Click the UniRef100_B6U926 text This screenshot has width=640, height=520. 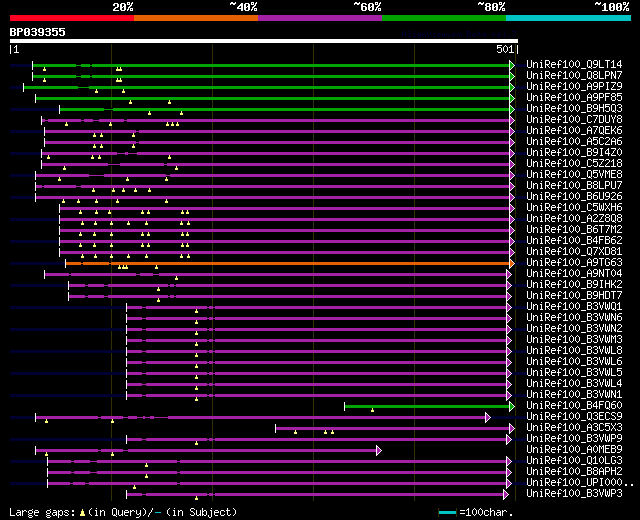click(574, 197)
